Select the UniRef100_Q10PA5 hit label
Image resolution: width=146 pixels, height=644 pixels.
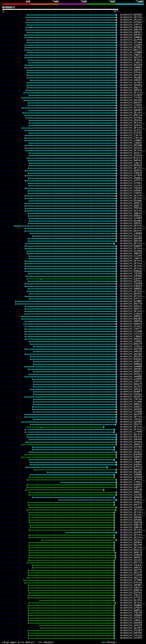coord(131,40)
